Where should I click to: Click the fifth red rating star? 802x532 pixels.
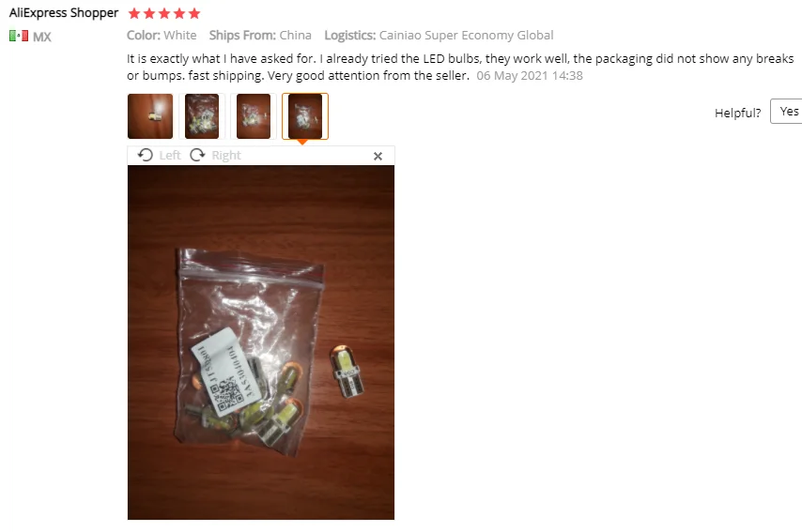click(x=193, y=13)
